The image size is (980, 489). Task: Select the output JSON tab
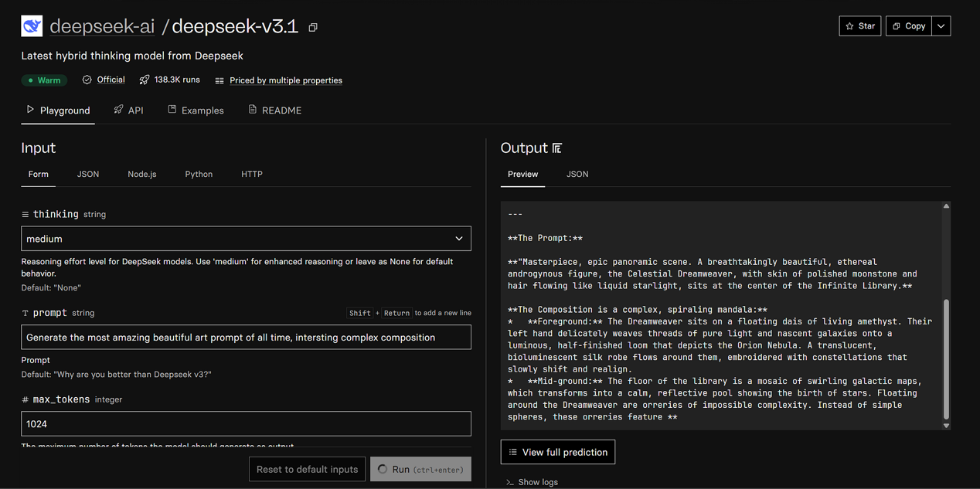(577, 175)
